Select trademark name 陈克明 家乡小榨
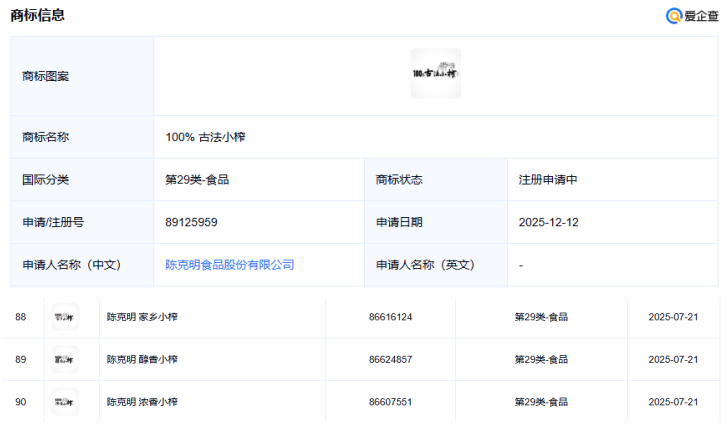The image size is (727, 431). point(142,317)
